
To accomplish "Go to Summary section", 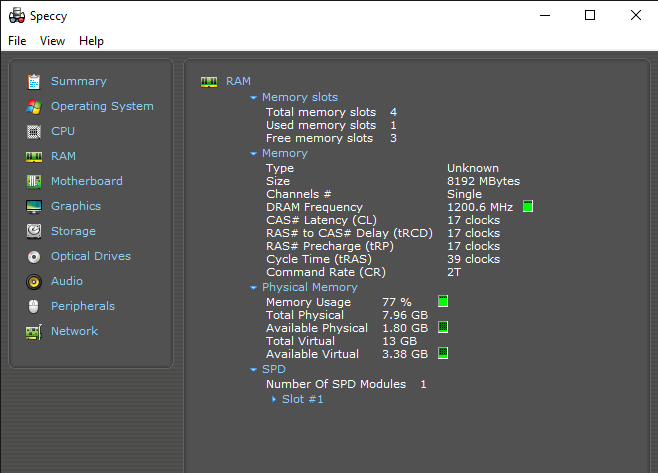I will [x=79, y=81].
